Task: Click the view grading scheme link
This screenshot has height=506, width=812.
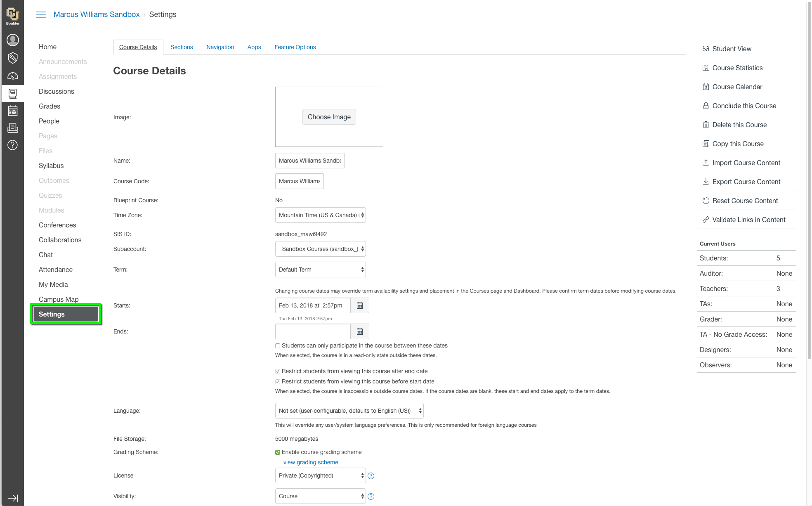Action: point(310,462)
